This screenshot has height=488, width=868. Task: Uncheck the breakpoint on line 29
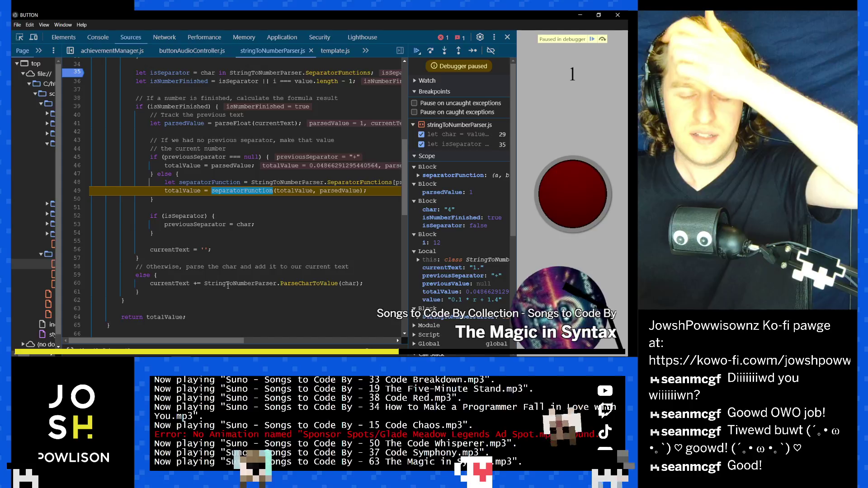tap(421, 134)
